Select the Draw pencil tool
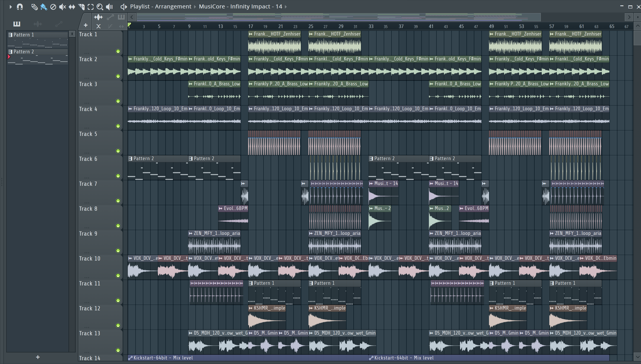 tap(34, 7)
